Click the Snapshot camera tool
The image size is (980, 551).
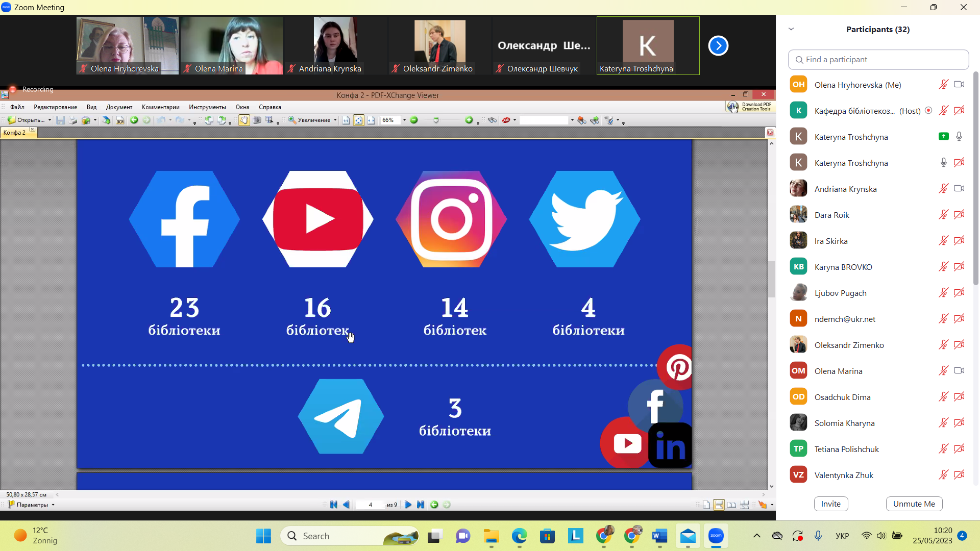257,120
